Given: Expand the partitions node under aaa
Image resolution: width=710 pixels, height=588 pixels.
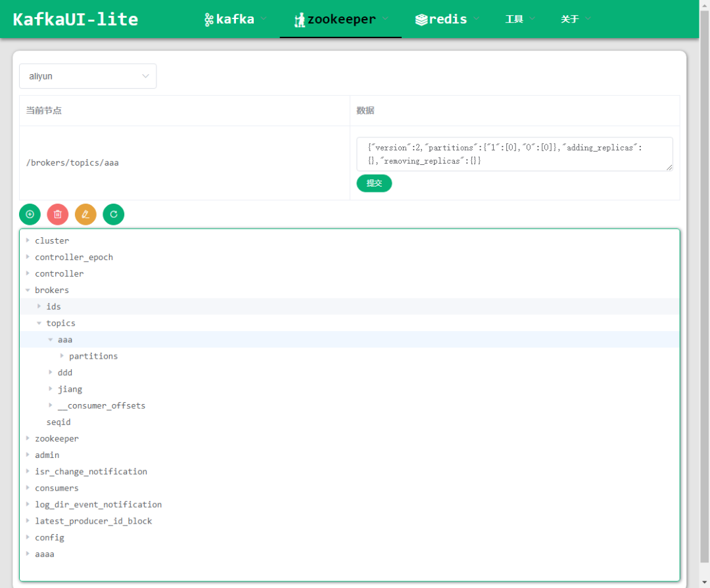Looking at the screenshot, I should pyautogui.click(x=62, y=356).
